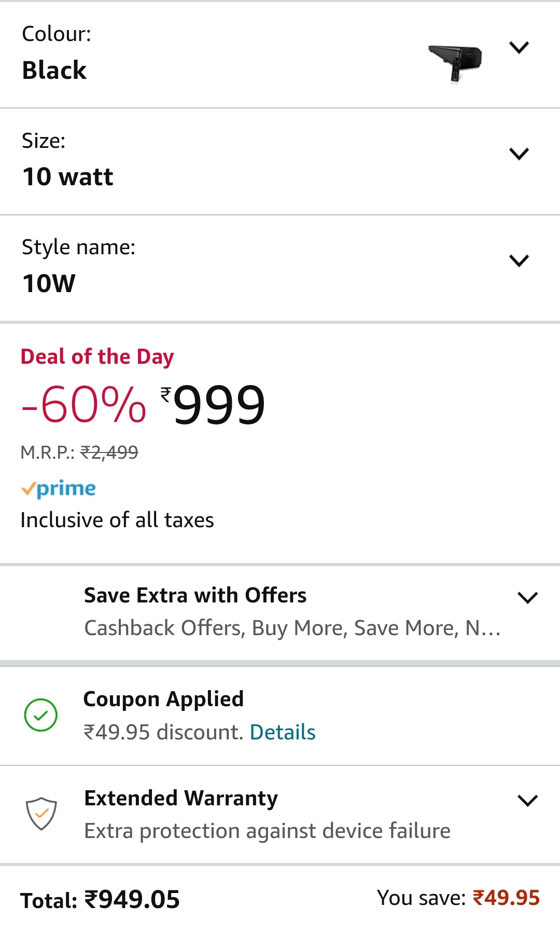Viewport: 560px width, 934px height.
Task: Expand Save Extra with Offers chevron
Action: pyautogui.click(x=527, y=598)
